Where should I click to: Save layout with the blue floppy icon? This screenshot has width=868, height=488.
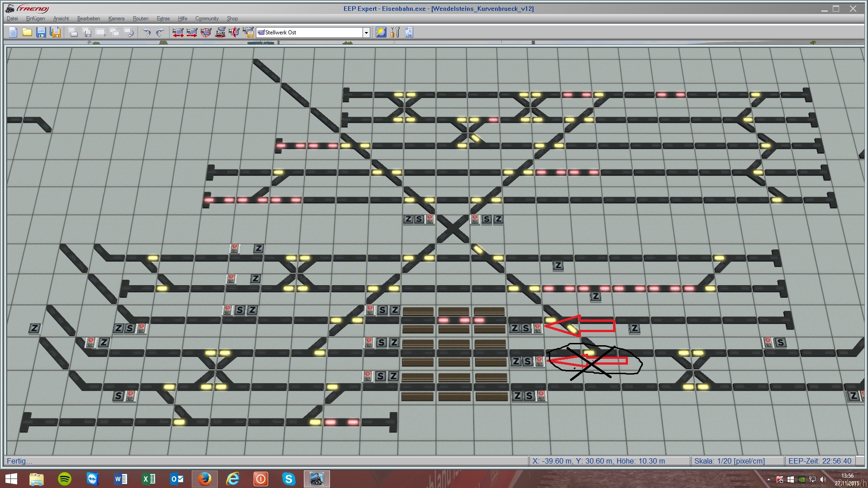(x=41, y=32)
